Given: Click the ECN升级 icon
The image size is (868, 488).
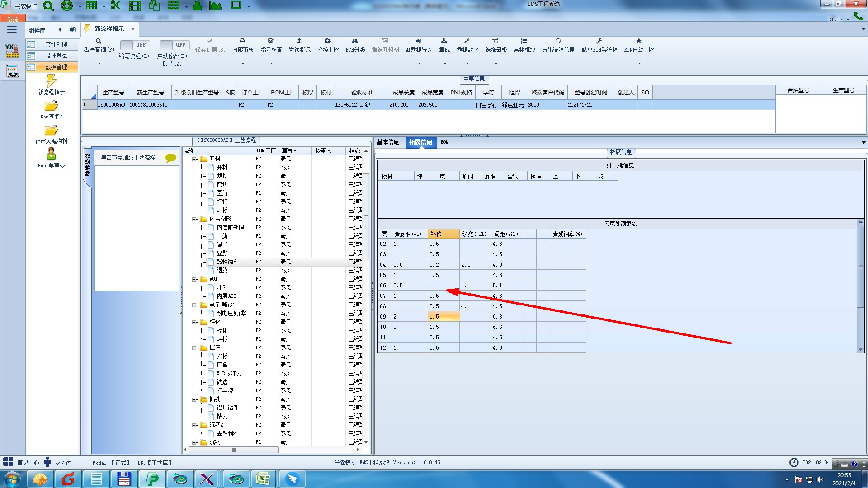Looking at the screenshot, I should (x=355, y=41).
